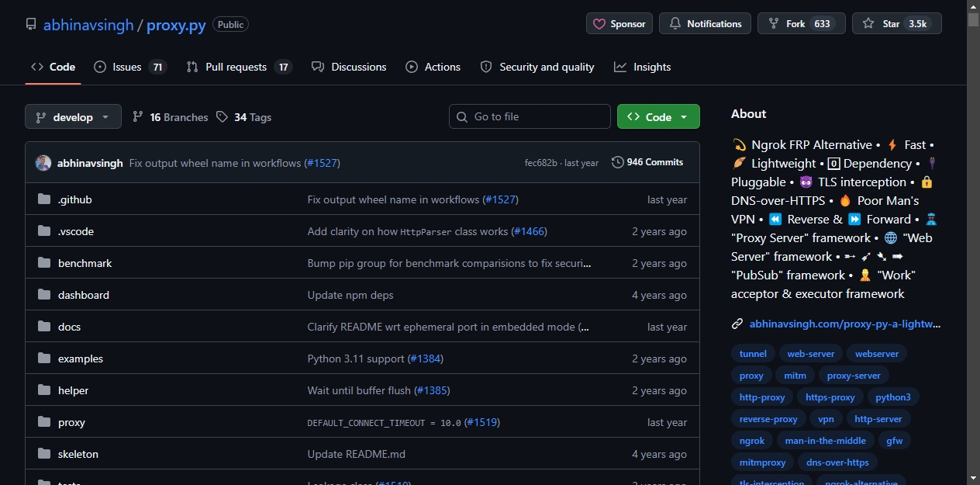
Task: Click the folder icon for benchmark
Action: pyautogui.click(x=43, y=263)
